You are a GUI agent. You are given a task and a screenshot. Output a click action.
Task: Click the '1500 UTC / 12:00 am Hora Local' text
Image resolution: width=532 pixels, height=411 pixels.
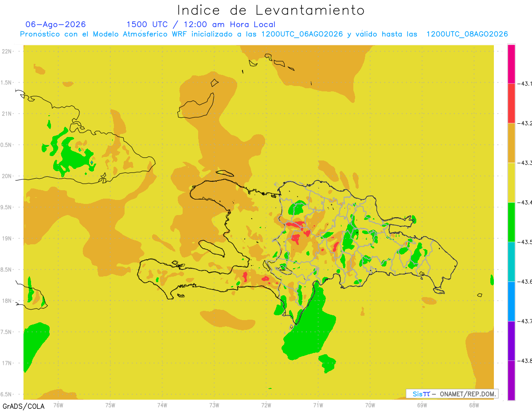tap(201, 24)
